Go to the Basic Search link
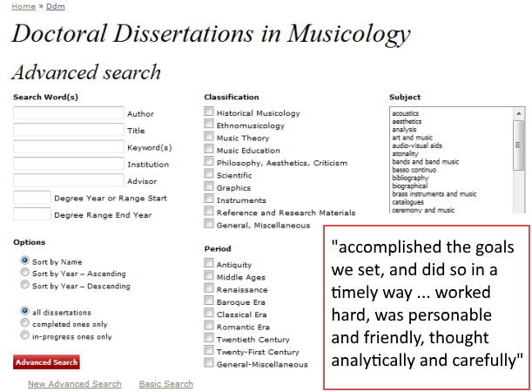The height and width of the screenshot is (392, 532). 165,383
